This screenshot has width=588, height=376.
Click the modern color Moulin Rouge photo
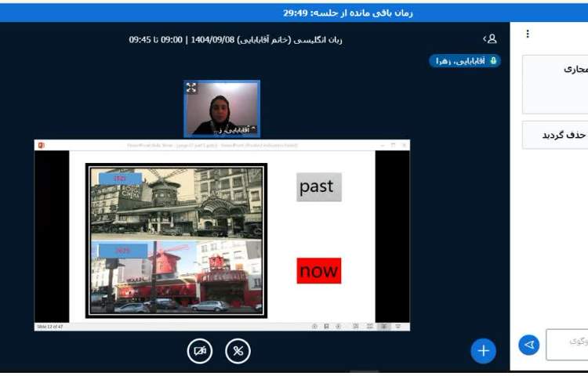pyautogui.click(x=176, y=277)
